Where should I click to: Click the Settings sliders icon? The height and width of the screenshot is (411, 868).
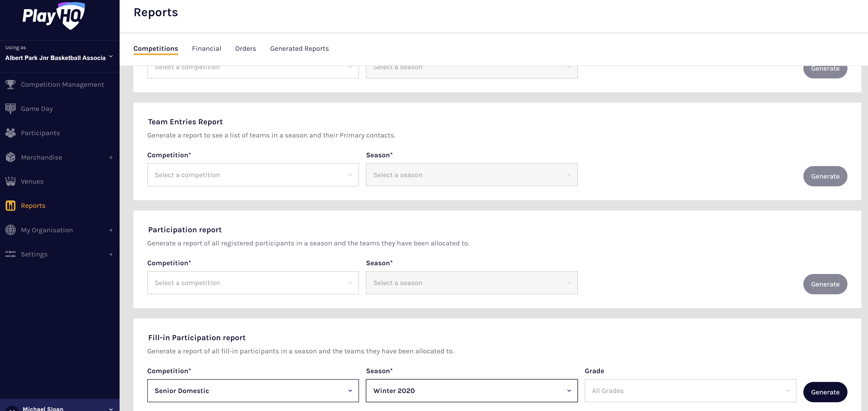click(x=10, y=254)
